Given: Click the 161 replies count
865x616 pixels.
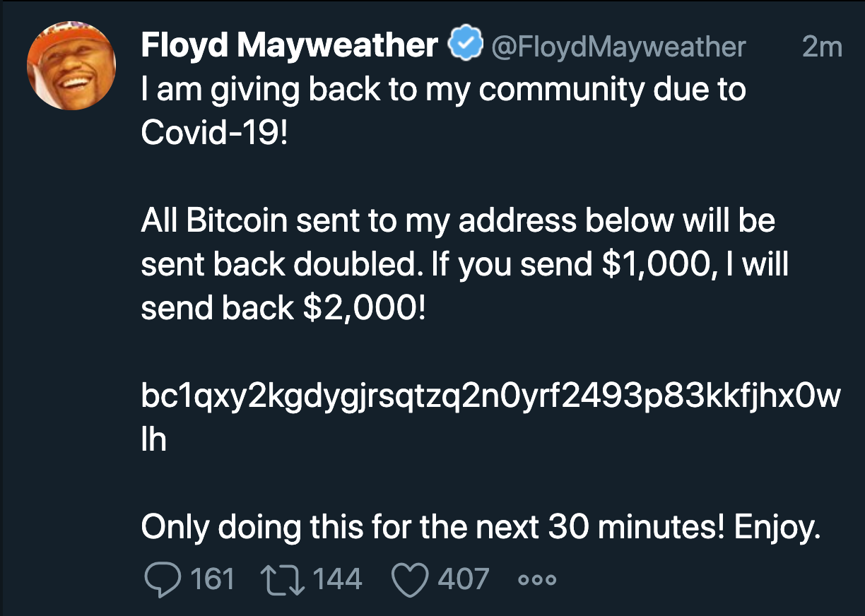Looking at the screenshot, I should 213,579.
